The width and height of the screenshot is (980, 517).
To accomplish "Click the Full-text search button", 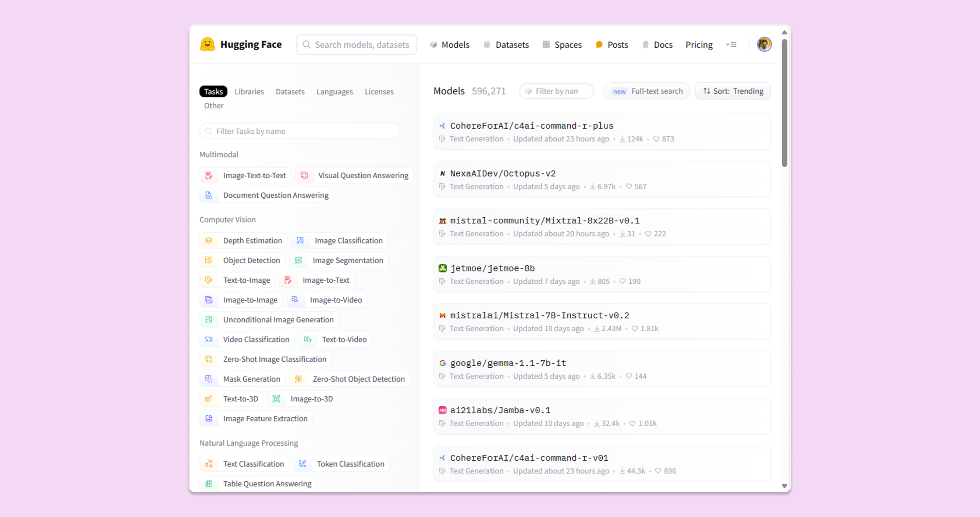I will (x=647, y=91).
